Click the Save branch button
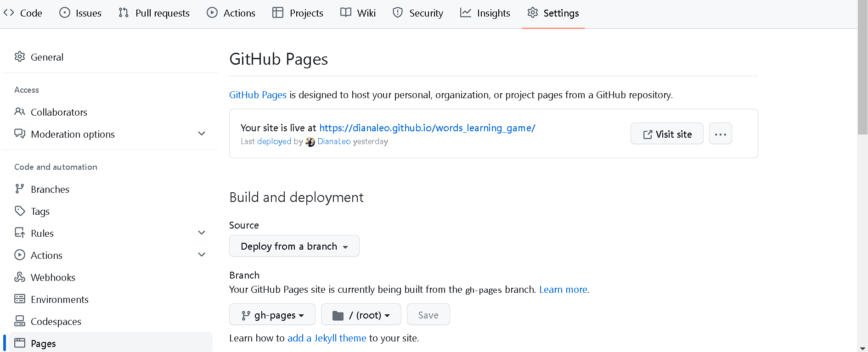Viewport: 868px width, 352px height. click(x=428, y=314)
